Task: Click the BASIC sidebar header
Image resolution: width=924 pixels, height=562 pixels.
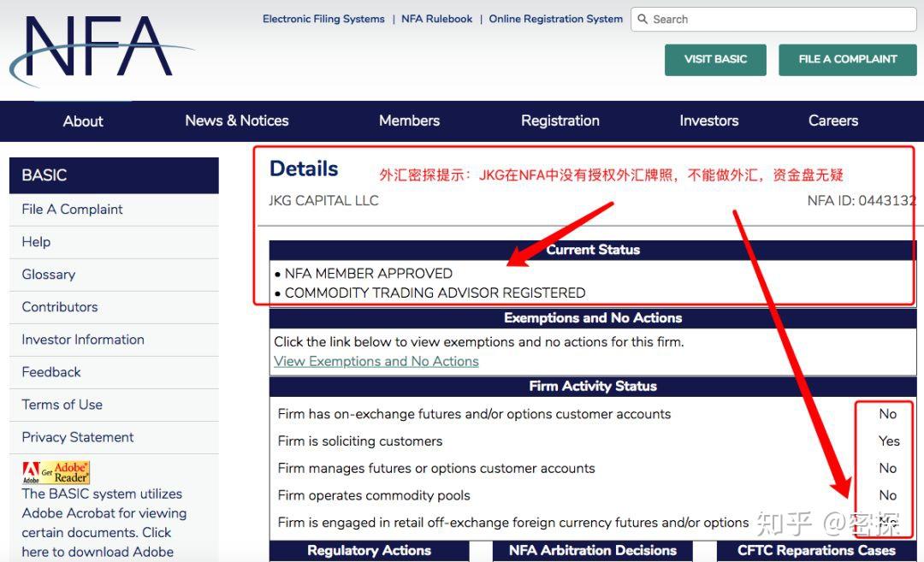Action: tap(114, 175)
